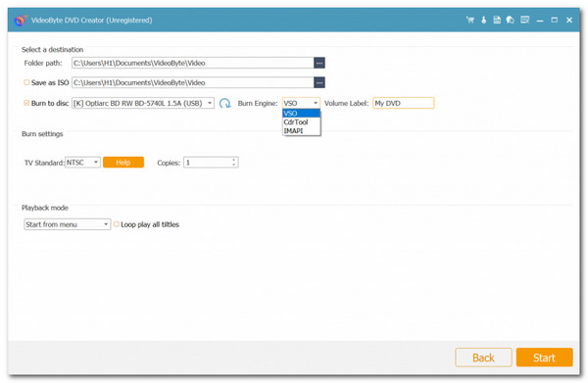Viewport: 588px width, 383px height.
Task: Click the Back button
Action: tap(483, 358)
